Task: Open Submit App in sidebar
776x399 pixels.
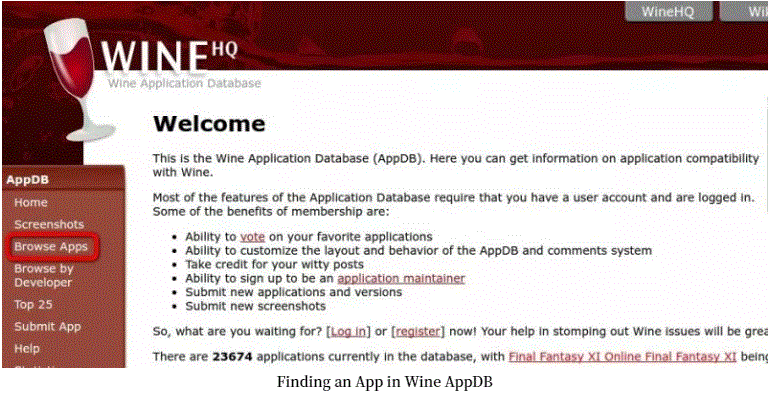Action: (48, 327)
